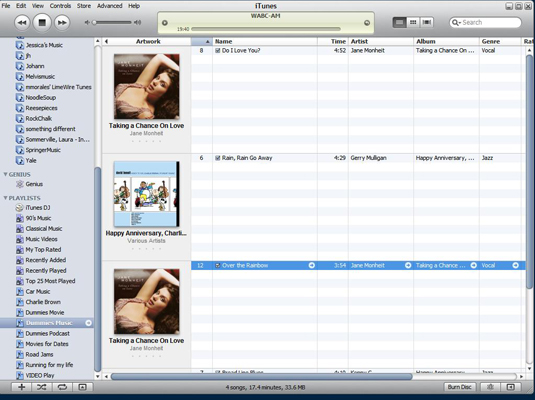Skip forward with the next track button

point(62,23)
